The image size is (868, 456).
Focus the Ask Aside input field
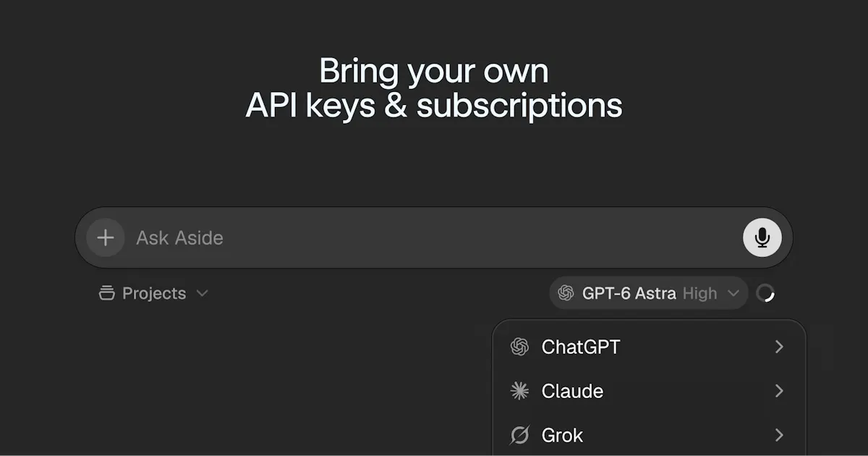tap(434, 237)
